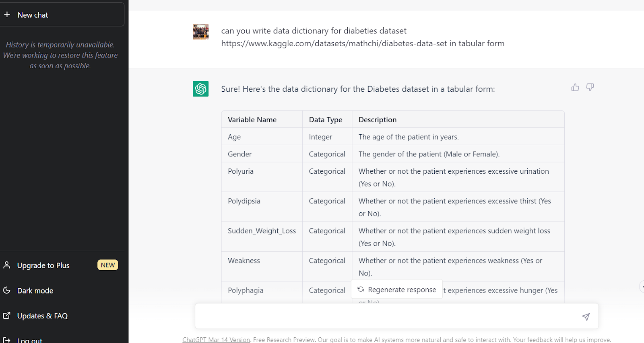
Task: Select the Log out menu item
Action: tap(30, 340)
